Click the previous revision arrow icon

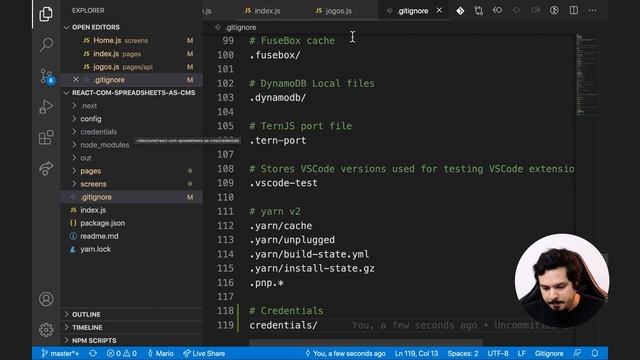pyautogui.click(x=497, y=10)
